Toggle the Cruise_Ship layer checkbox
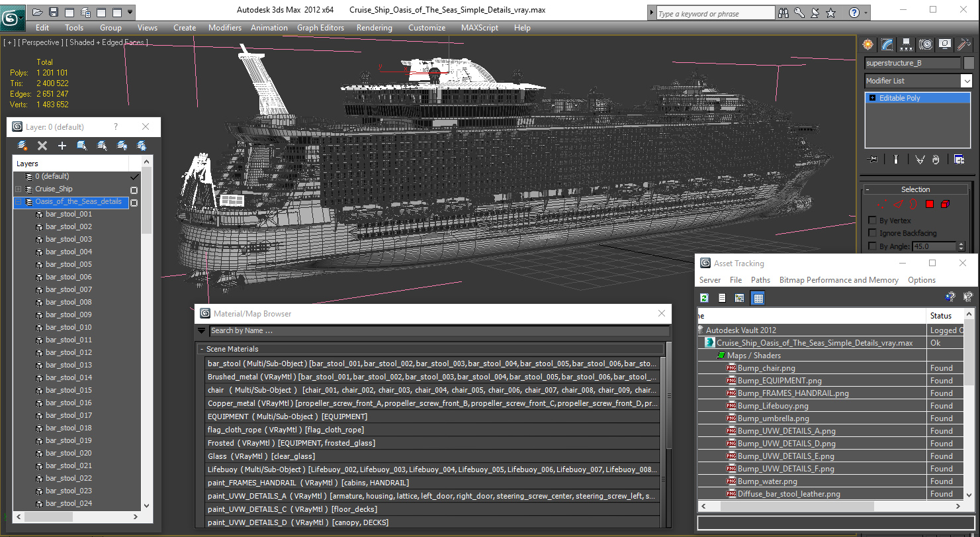 pyautogui.click(x=134, y=190)
